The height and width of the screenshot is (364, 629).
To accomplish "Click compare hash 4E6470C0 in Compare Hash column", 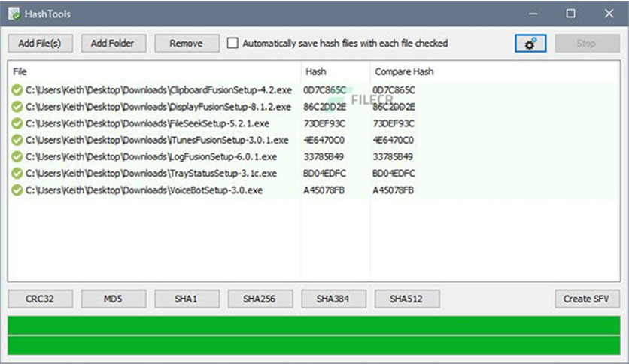I will (x=393, y=141).
